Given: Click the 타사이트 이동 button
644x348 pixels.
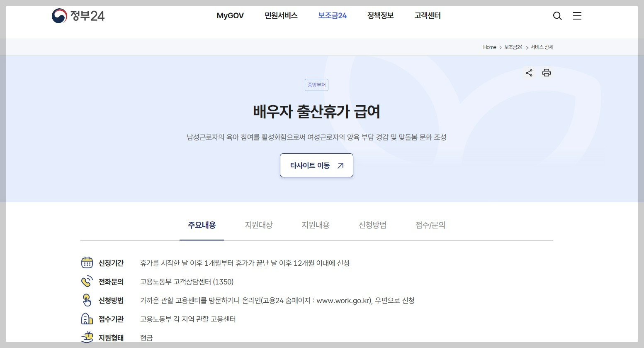Looking at the screenshot, I should [316, 165].
